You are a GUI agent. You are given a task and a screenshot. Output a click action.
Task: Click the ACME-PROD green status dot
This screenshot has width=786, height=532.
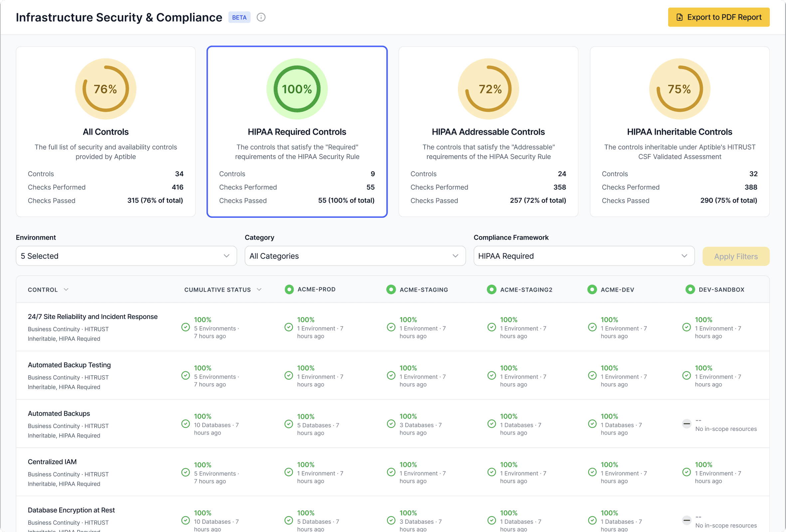[289, 290]
